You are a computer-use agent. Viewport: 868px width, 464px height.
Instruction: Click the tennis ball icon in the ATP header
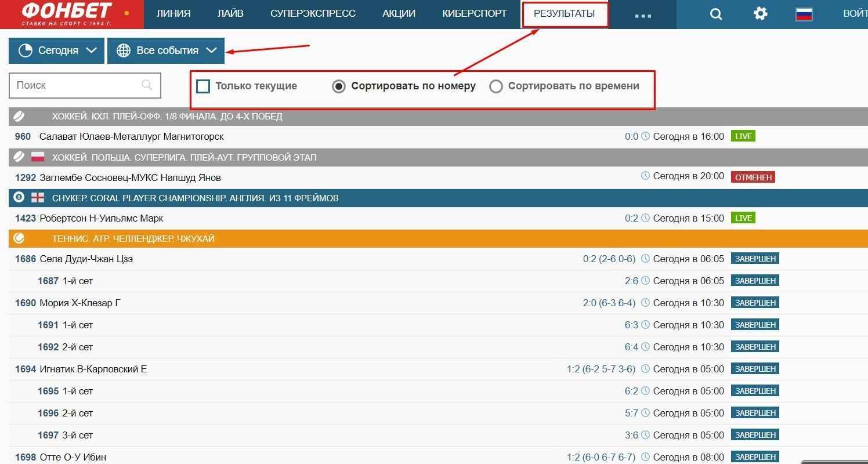pos(19,238)
